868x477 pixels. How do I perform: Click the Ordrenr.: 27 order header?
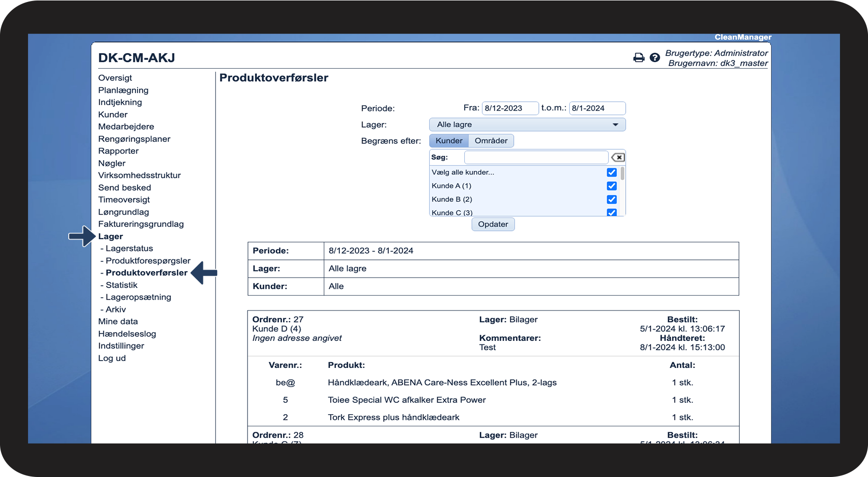(x=278, y=320)
